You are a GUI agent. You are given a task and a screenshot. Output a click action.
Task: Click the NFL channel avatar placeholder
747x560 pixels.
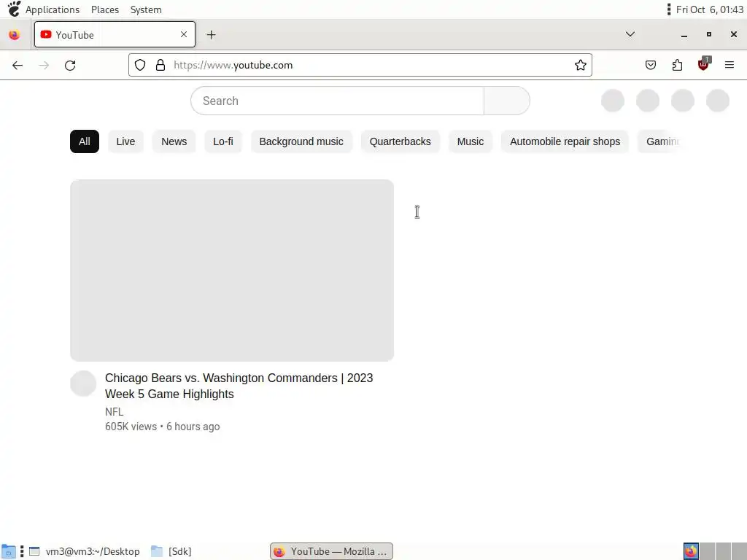coord(83,384)
